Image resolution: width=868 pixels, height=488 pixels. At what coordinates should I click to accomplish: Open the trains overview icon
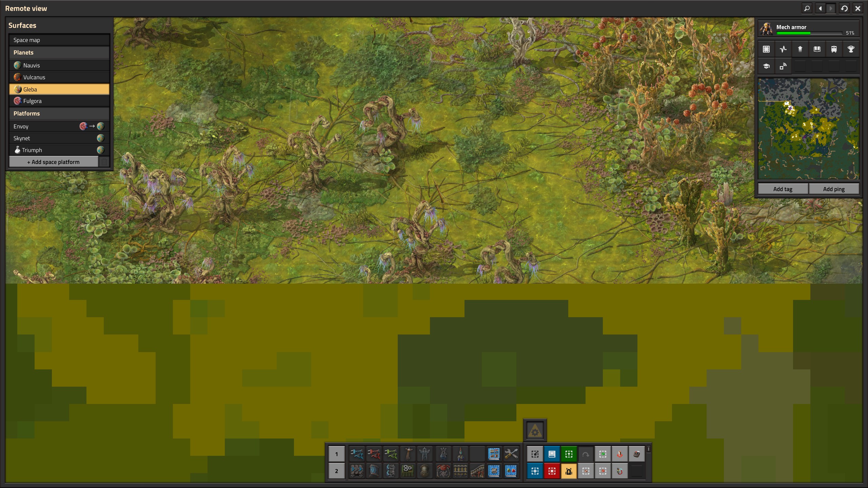click(x=834, y=49)
